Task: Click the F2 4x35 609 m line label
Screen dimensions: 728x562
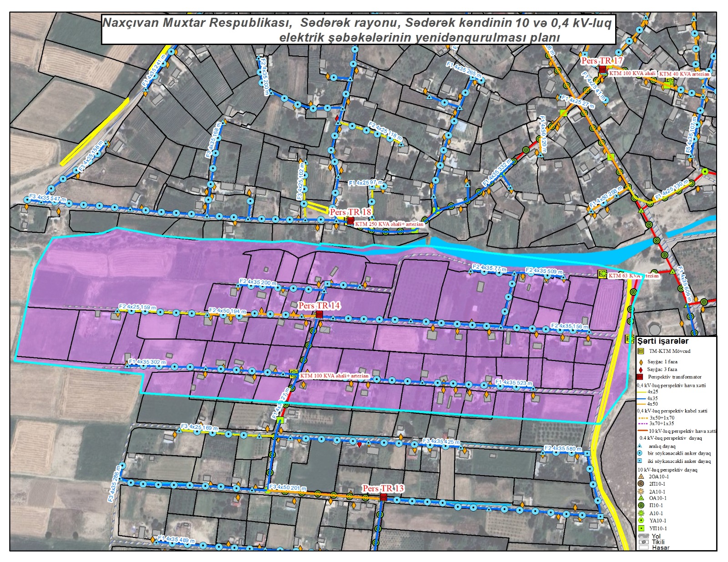Action: (x=544, y=271)
